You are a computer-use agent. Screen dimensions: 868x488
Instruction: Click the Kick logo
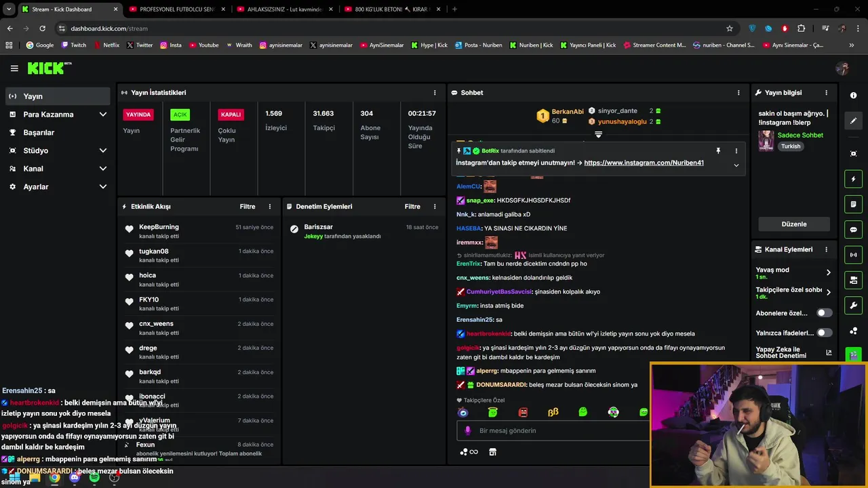49,68
